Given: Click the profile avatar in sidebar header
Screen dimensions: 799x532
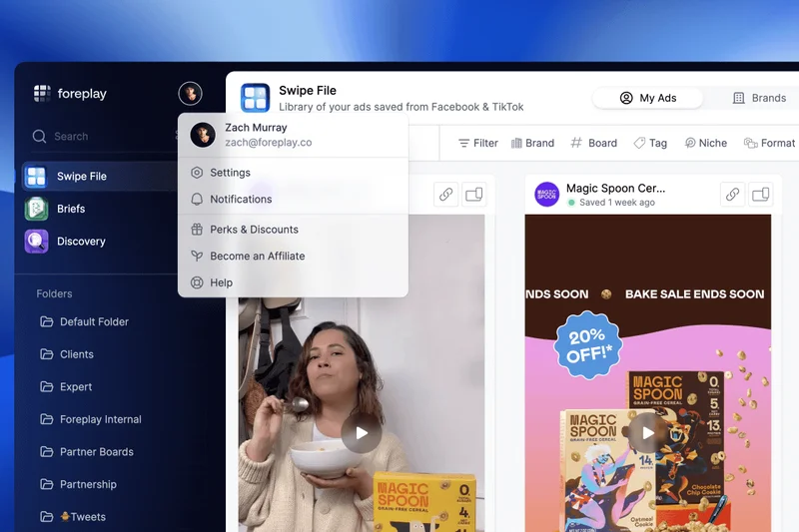Looking at the screenshot, I should [x=190, y=94].
